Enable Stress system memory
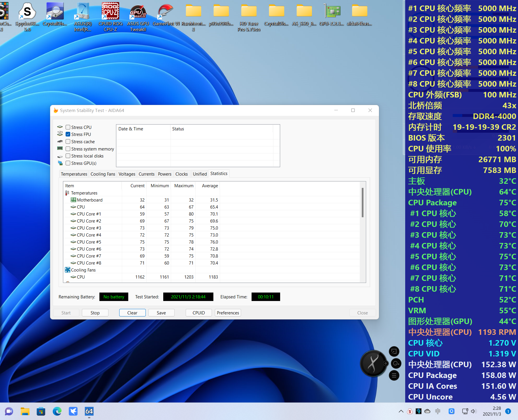The width and height of the screenshot is (518, 420). tap(68, 149)
